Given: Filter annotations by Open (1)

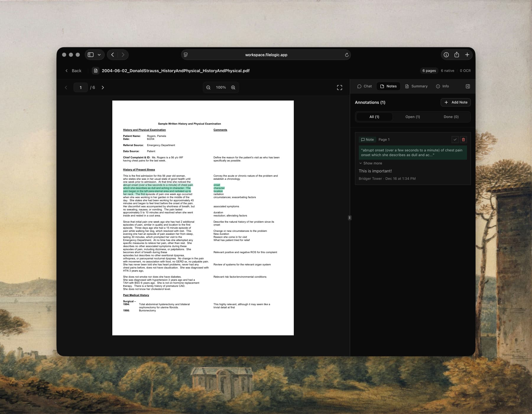Looking at the screenshot, I should pyautogui.click(x=412, y=117).
